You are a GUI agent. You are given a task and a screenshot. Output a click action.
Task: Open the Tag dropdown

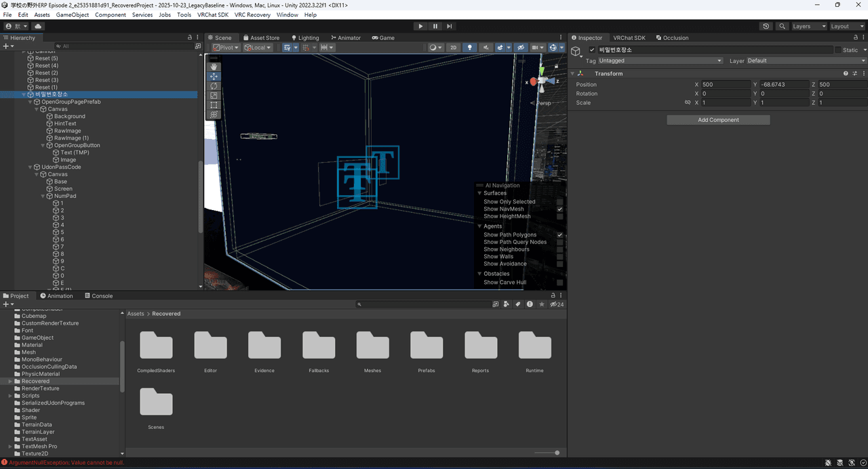coord(661,61)
